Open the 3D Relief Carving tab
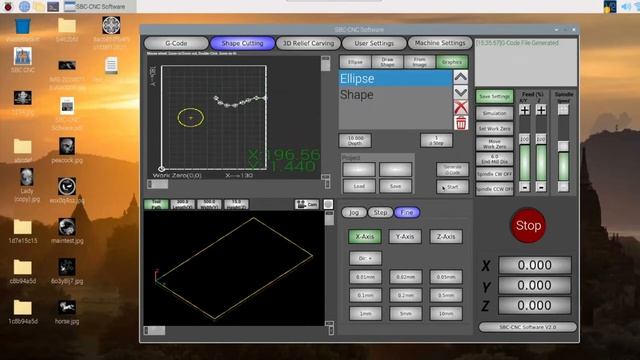This screenshot has height=360, width=640. coord(308,43)
